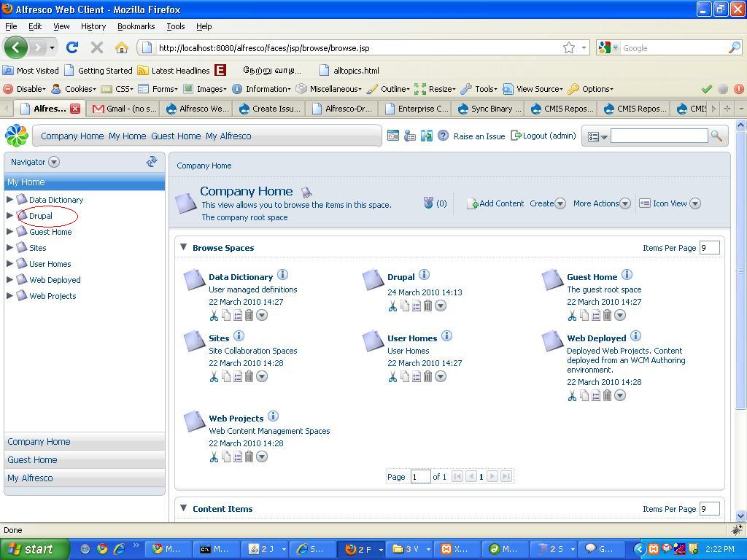
Task: Reload page with Firefox refresh button
Action: click(x=71, y=48)
